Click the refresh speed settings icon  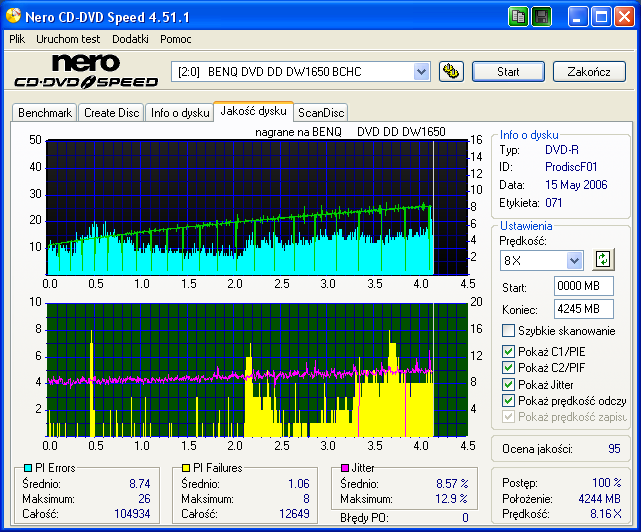click(603, 260)
